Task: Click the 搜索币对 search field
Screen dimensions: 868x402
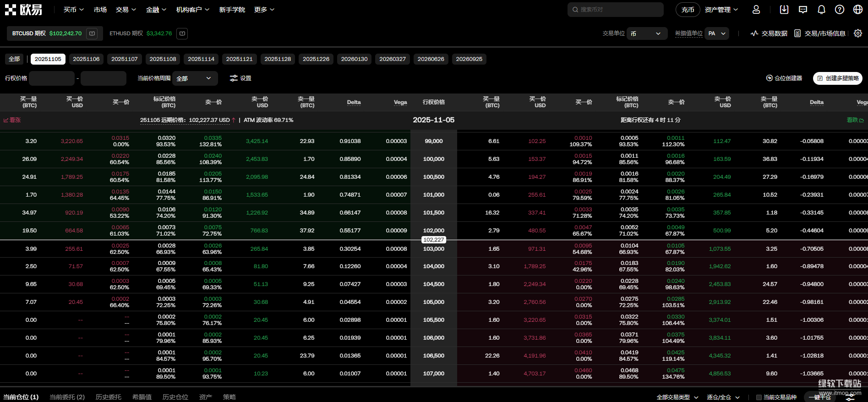Action: [x=615, y=10]
